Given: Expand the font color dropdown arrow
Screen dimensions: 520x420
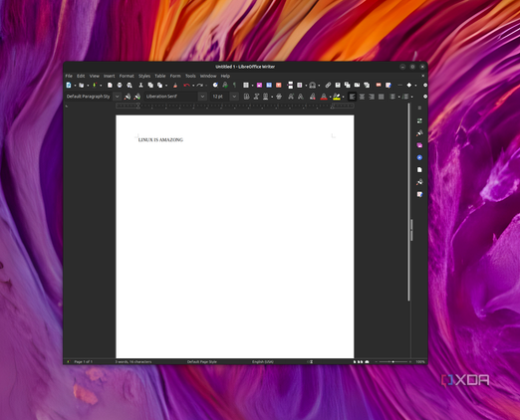Looking at the screenshot, I should pyautogui.click(x=330, y=97).
